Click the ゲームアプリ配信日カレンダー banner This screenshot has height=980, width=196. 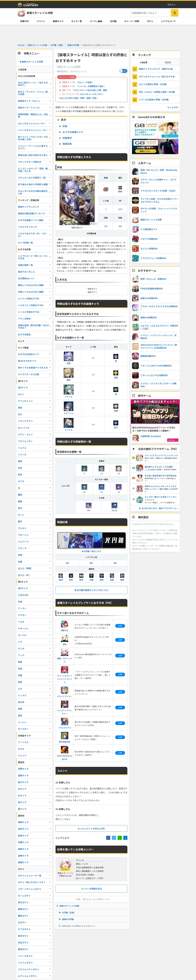(155, 411)
